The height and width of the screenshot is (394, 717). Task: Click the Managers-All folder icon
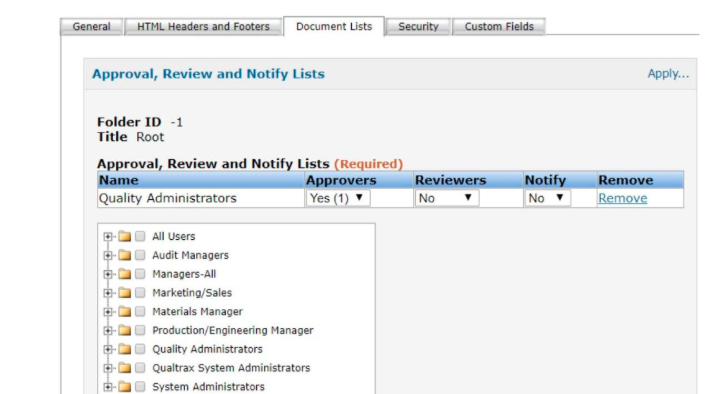124,274
